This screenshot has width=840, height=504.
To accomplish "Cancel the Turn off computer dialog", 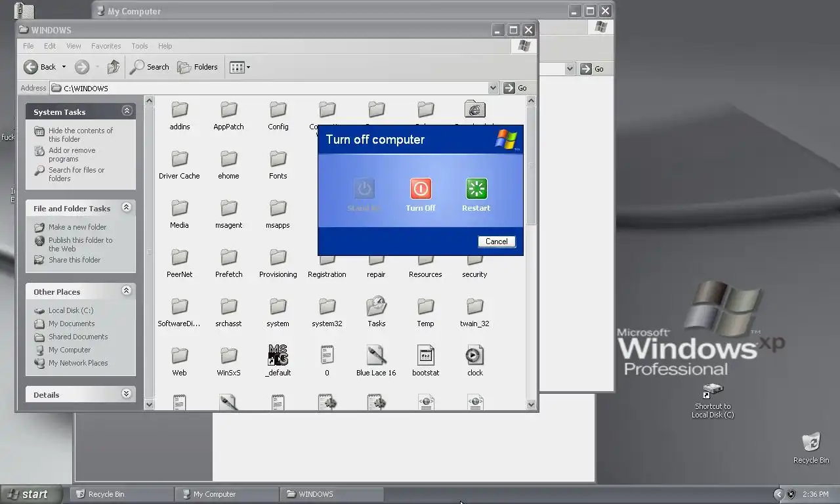I will click(496, 241).
